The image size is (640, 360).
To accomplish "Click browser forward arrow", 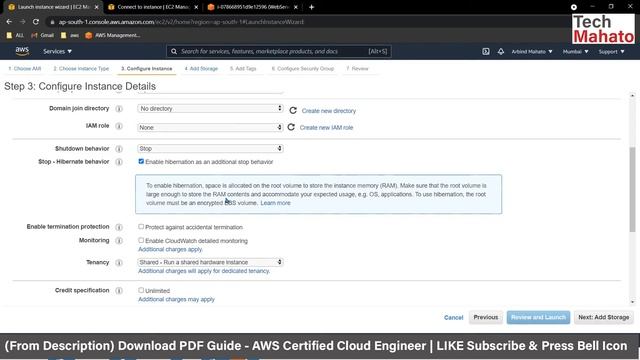I will pos(22,22).
